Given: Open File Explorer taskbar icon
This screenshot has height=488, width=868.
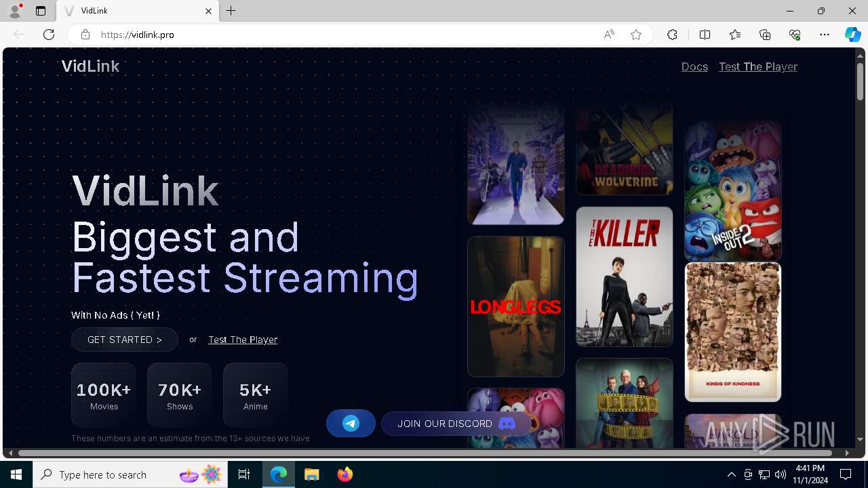Looking at the screenshot, I should tap(311, 474).
